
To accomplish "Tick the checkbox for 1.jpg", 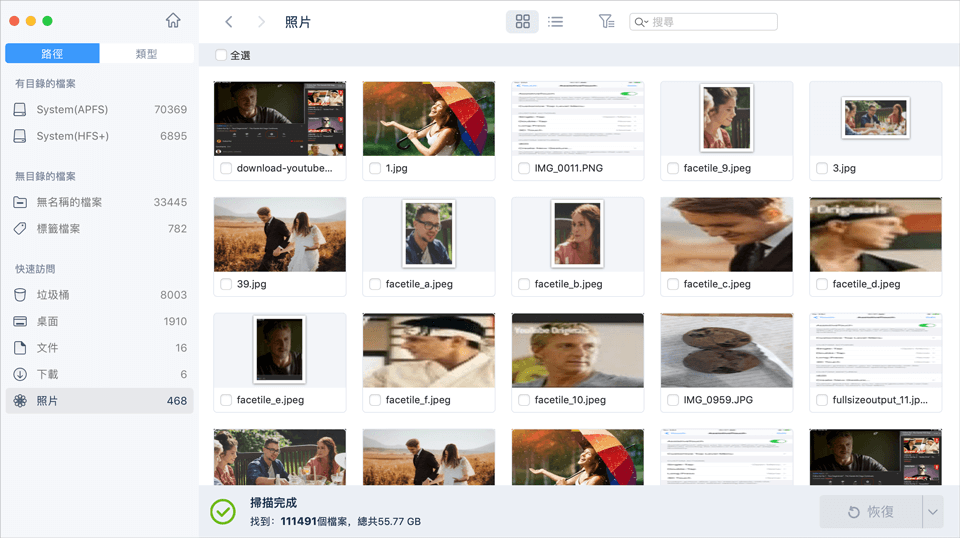I will tap(375, 169).
